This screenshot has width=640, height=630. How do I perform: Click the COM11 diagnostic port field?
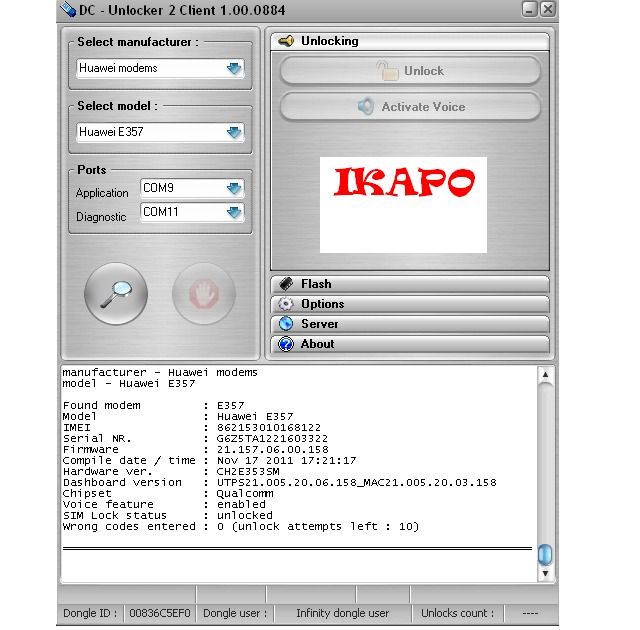click(x=192, y=212)
